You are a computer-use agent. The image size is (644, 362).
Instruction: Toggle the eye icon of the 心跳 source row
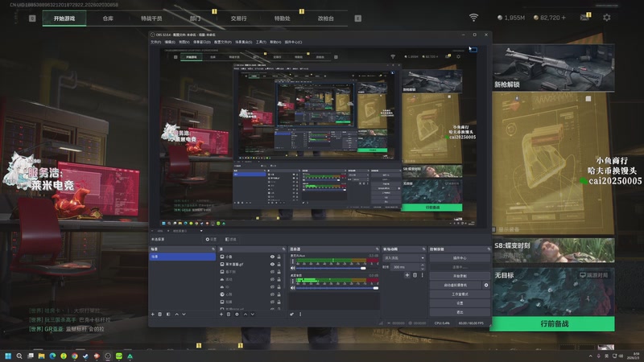272,294
